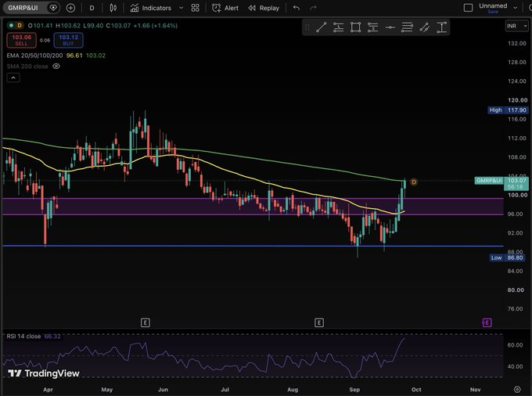Open chart settings gear at bottom right

517,389
